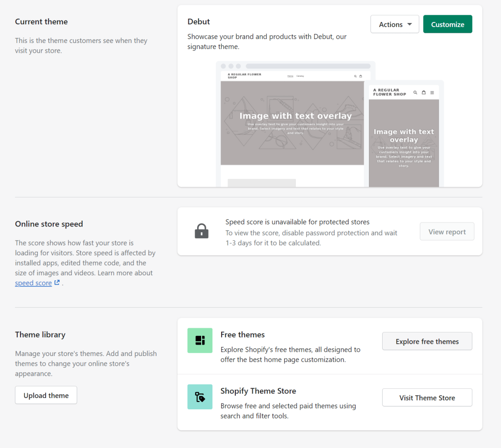Image resolution: width=501 pixels, height=448 pixels.
Task: Click the search icon in mobile preview
Action: coord(415,92)
